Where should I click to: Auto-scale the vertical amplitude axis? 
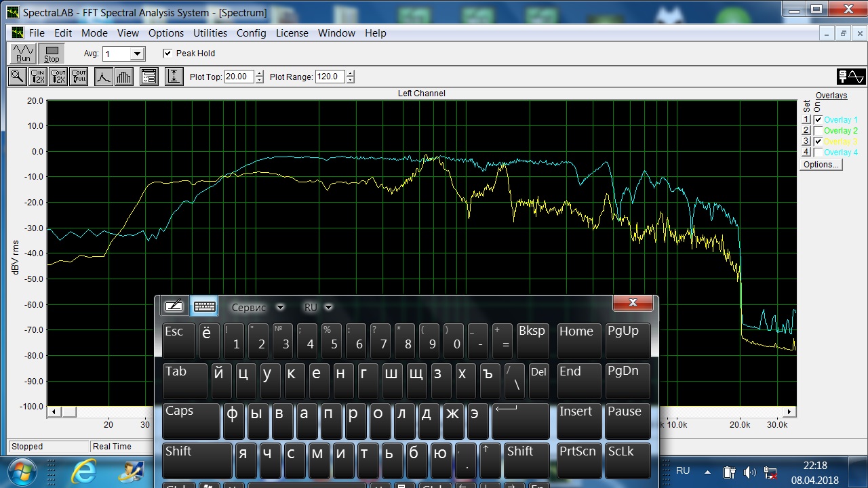pos(174,77)
